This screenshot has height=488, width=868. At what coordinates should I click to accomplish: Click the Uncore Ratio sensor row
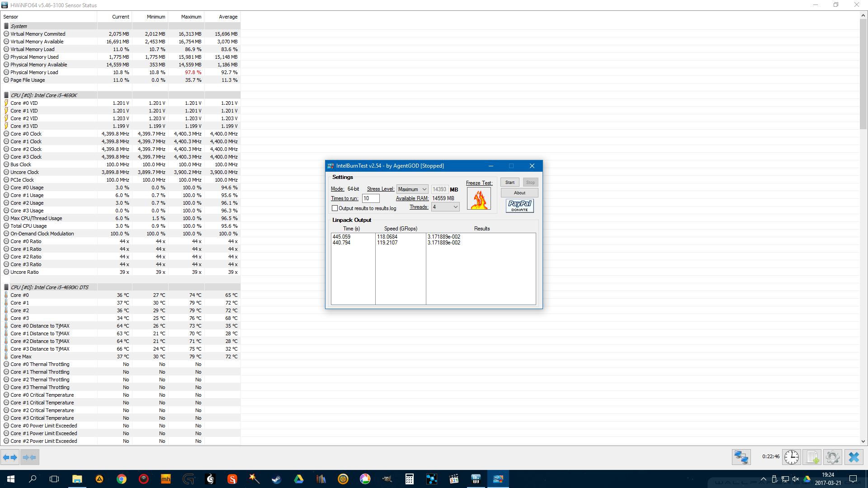pos(121,272)
